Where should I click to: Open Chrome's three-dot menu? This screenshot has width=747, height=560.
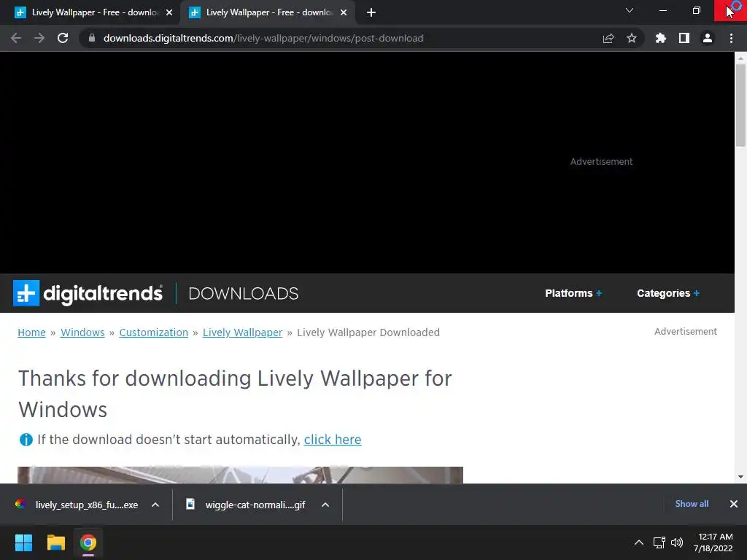(x=731, y=38)
